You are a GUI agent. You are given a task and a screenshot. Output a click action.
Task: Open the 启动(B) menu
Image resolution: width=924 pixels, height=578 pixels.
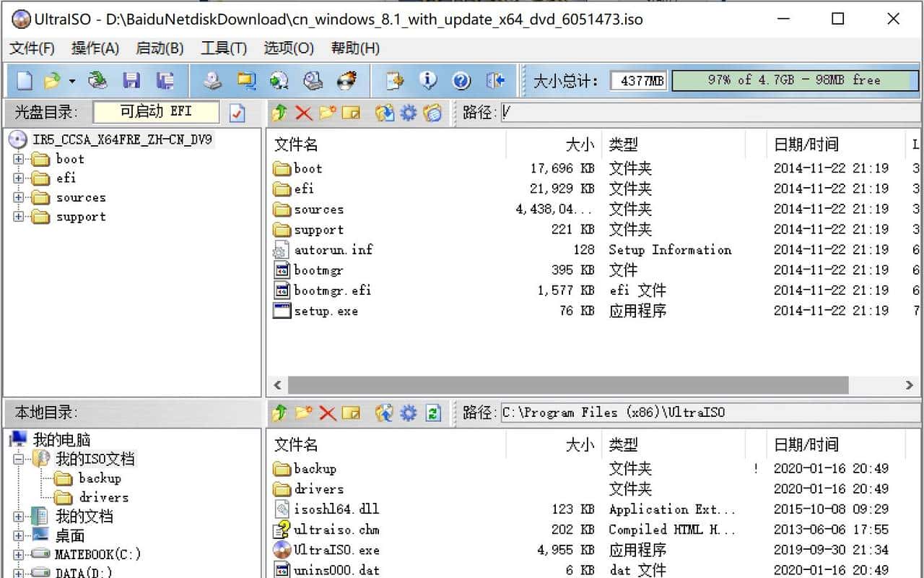[x=160, y=48]
